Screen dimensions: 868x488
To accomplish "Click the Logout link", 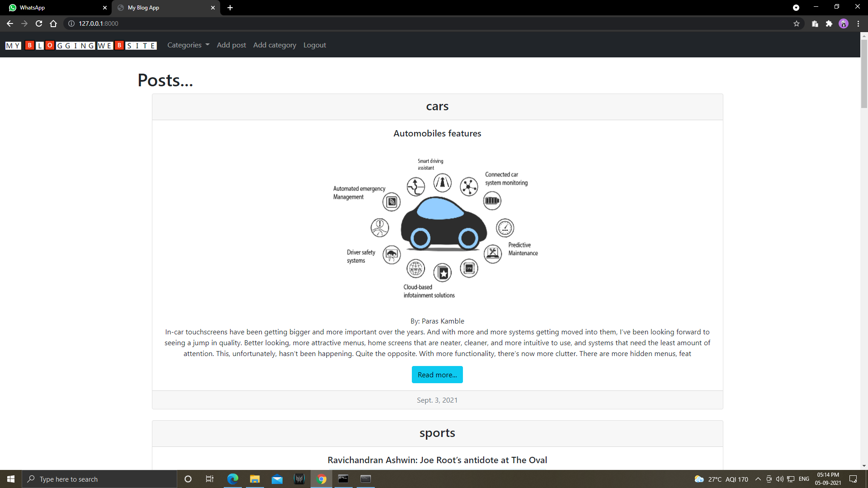I will click(315, 45).
